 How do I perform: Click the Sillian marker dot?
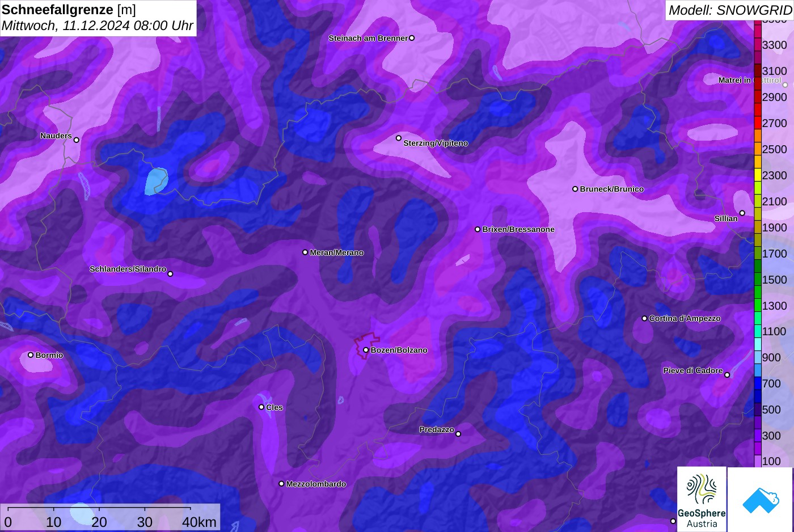click(742, 213)
